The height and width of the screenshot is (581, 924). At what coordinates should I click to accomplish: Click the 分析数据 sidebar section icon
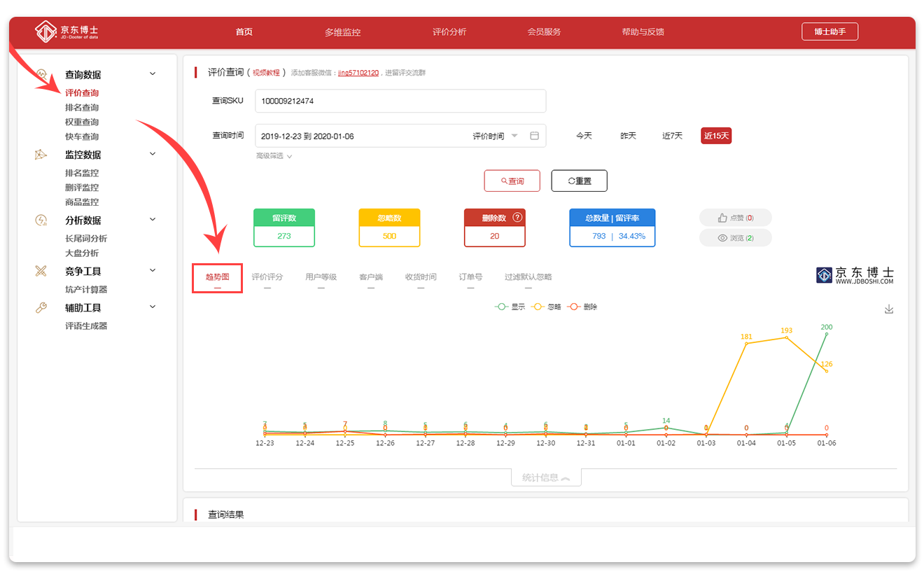point(41,220)
